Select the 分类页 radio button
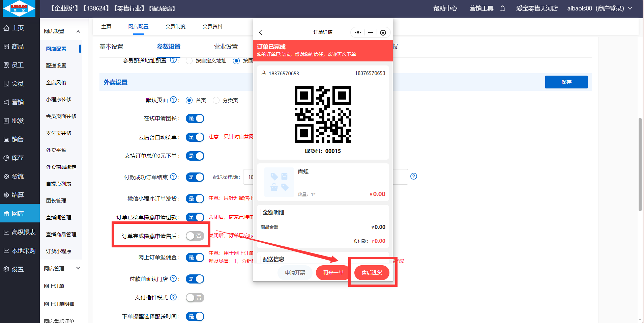This screenshot has height=323, width=644. (x=216, y=100)
